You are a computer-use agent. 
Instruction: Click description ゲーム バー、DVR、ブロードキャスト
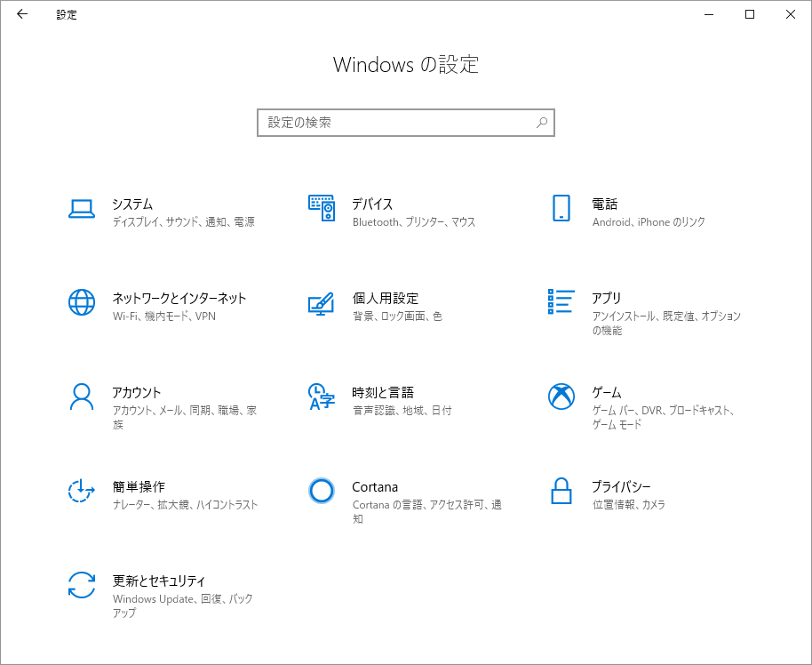point(663,418)
